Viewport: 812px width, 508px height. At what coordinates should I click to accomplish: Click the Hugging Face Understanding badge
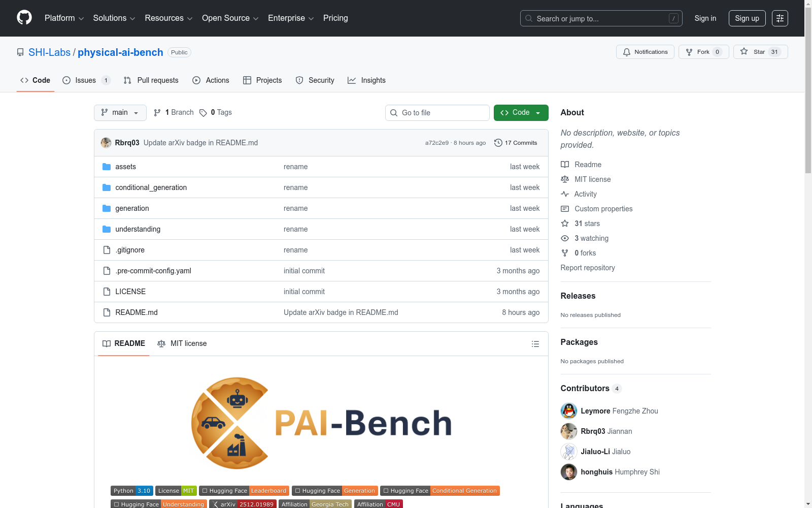[x=159, y=504]
